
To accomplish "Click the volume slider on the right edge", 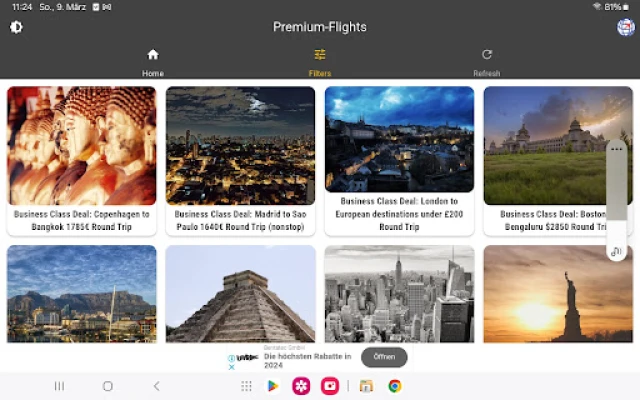I will click(x=617, y=195).
